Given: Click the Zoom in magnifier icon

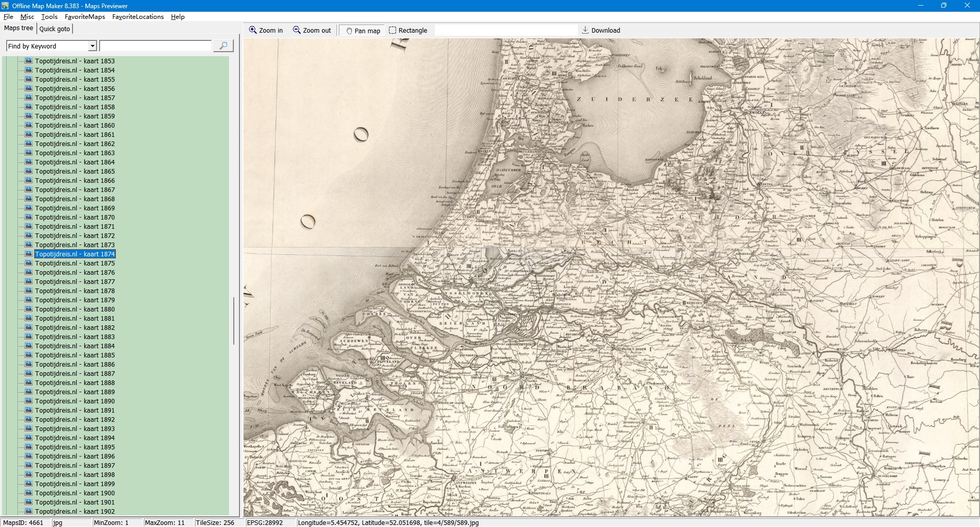Looking at the screenshot, I should pyautogui.click(x=253, y=30).
